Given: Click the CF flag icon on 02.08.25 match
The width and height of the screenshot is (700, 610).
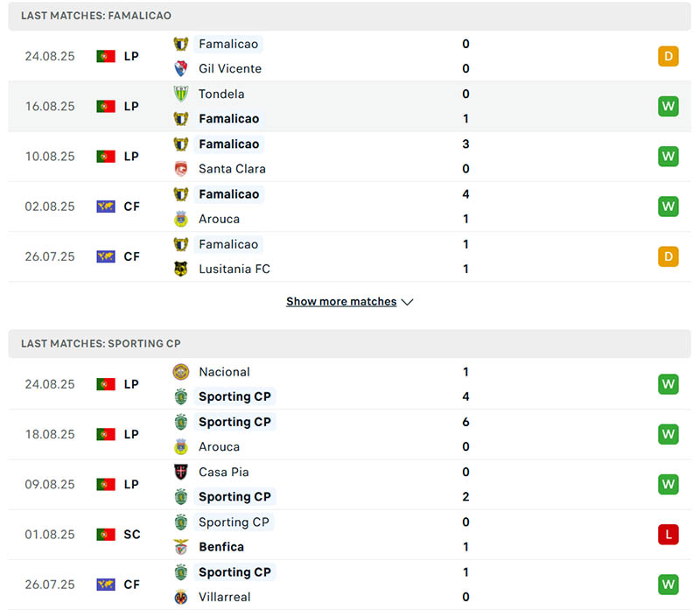Looking at the screenshot, I should click(106, 207).
